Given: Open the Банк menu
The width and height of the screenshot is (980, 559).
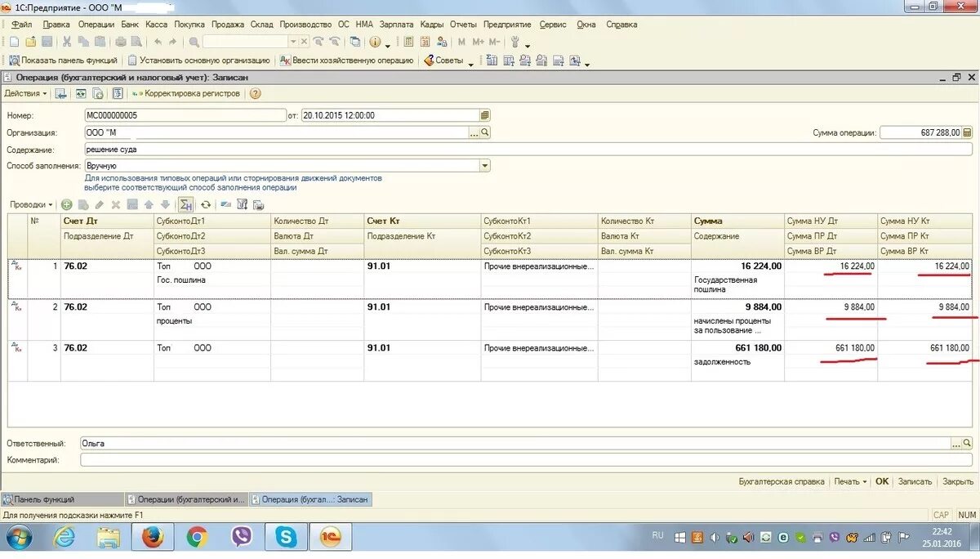Looking at the screenshot, I should 130,25.
